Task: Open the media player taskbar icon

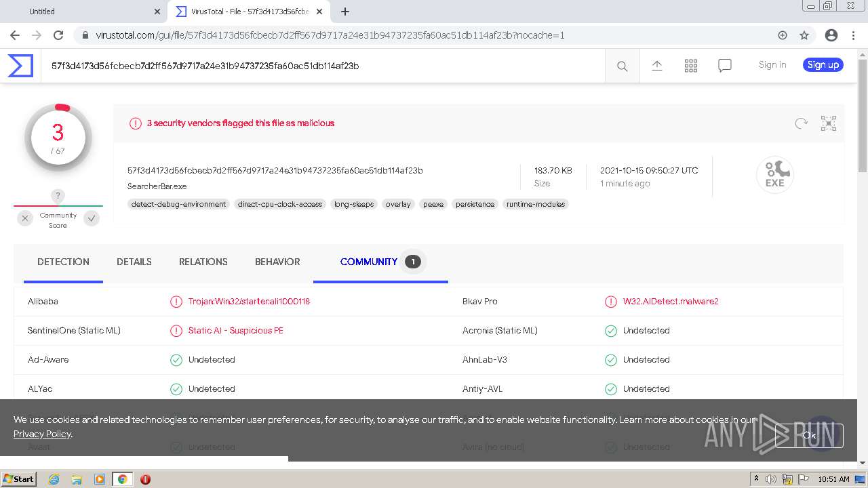Action: [x=100, y=479]
